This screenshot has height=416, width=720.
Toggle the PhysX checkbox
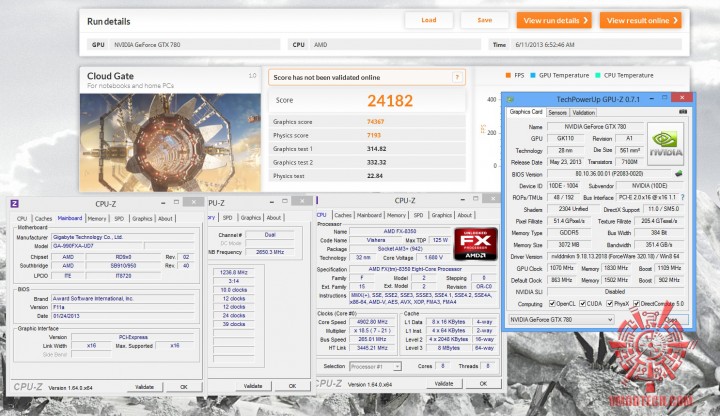[609, 304]
